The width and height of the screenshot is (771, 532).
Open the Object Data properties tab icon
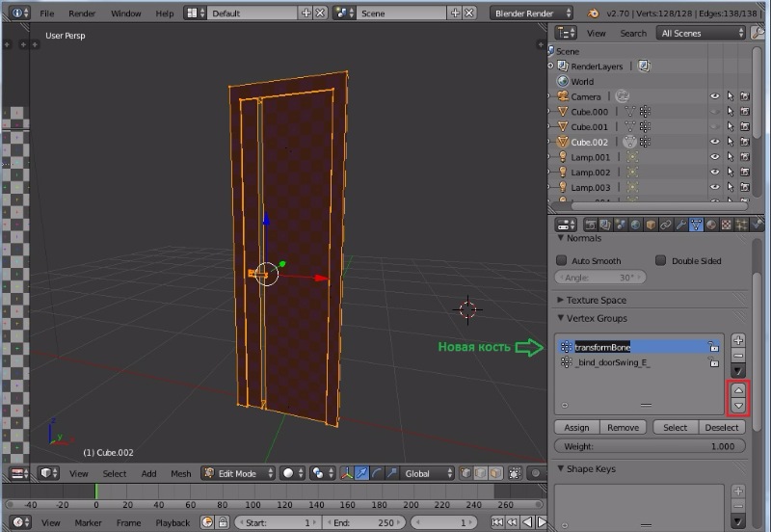point(695,225)
